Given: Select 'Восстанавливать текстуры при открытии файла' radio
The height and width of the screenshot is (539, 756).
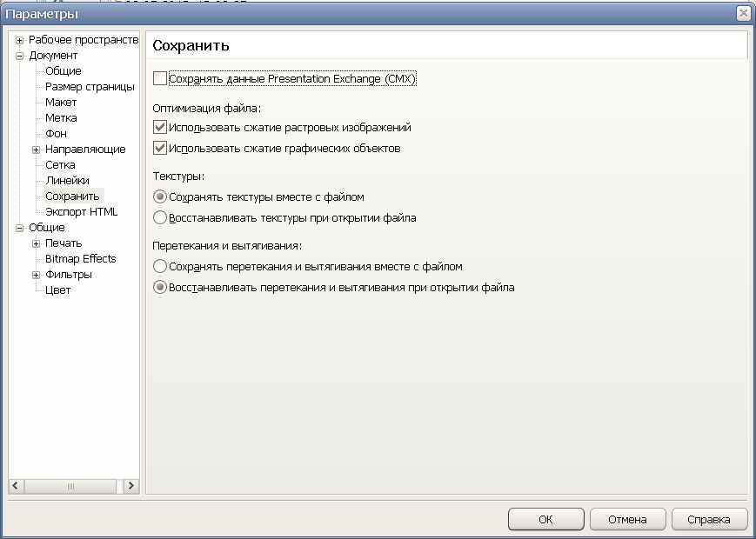Looking at the screenshot, I should (x=160, y=217).
